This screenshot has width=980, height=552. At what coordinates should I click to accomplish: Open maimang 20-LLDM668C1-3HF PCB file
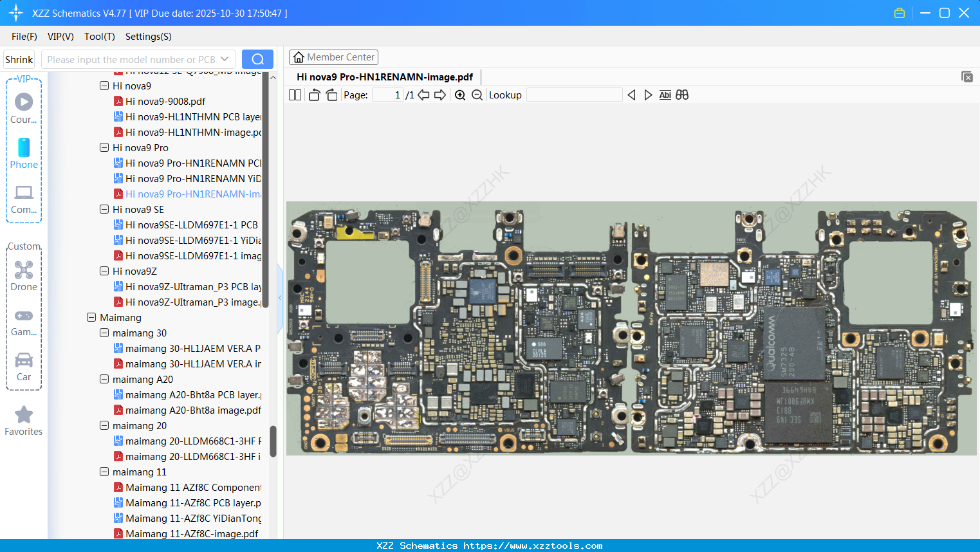pyautogui.click(x=187, y=441)
